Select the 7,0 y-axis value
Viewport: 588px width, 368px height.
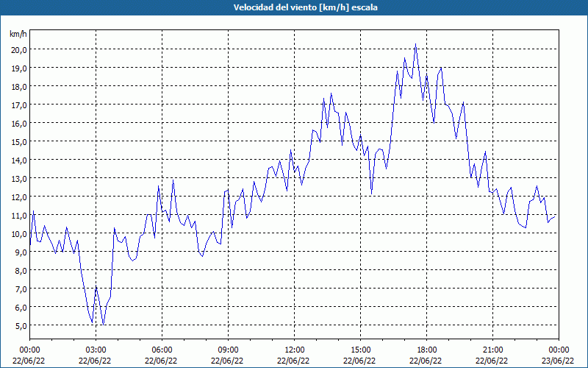21,289
